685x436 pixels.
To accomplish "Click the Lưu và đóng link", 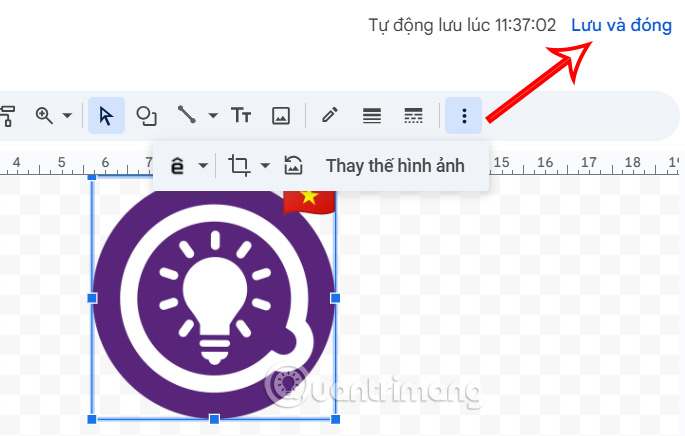I will [621, 25].
